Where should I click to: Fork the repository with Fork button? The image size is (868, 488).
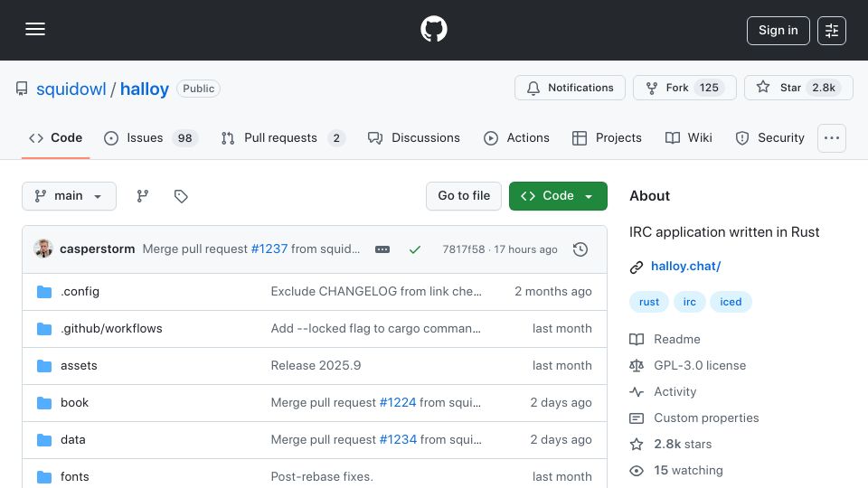pos(684,88)
